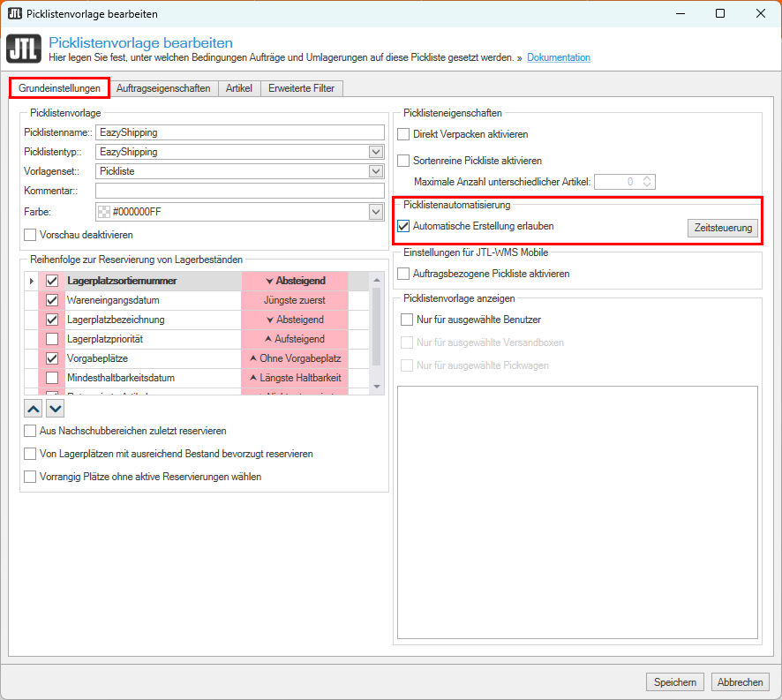Viewport: 782px width, 700px height.
Task: Click the move-down arrow icon below the list
Action: coord(55,408)
